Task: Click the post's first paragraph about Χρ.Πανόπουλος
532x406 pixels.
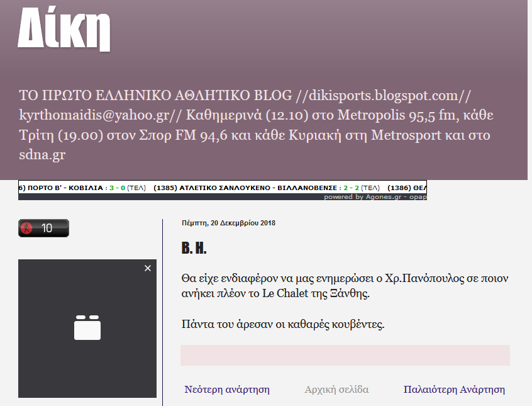Action: coord(345,286)
